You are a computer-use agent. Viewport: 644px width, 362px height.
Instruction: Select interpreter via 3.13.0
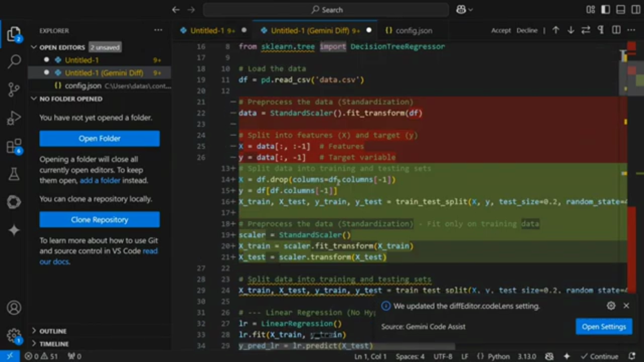[x=527, y=356]
